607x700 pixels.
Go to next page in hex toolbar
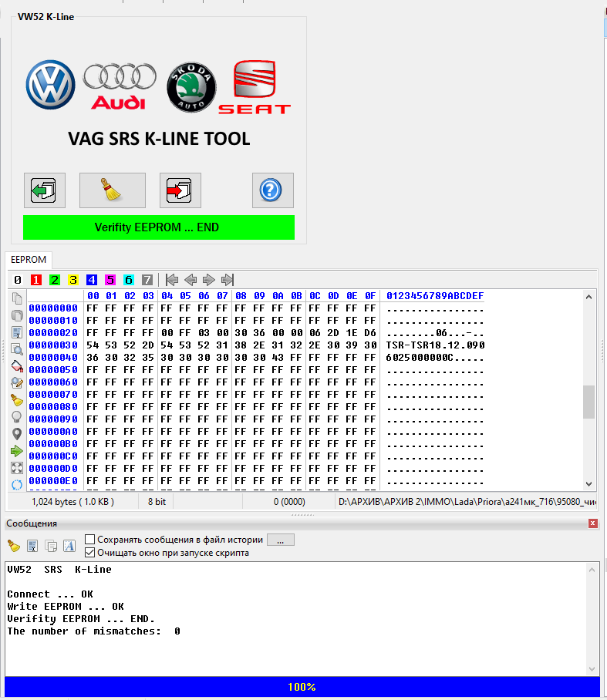tap(208, 280)
